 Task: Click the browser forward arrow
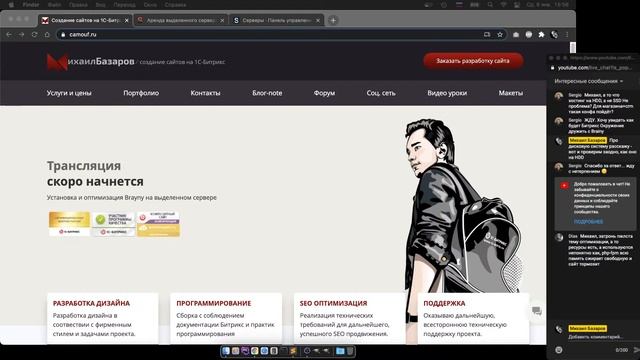point(21,35)
